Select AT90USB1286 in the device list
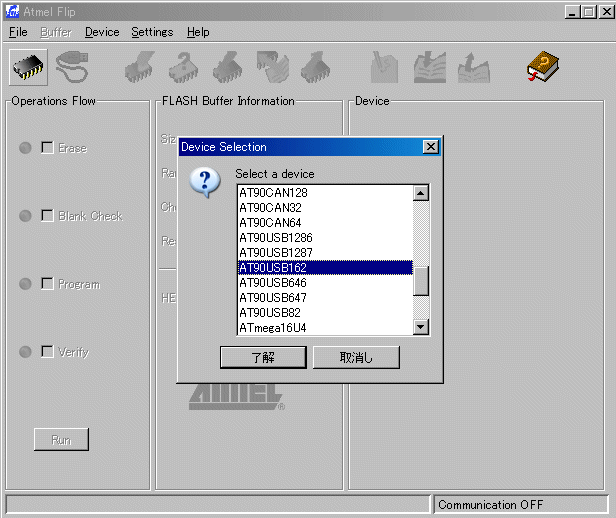 325,238
